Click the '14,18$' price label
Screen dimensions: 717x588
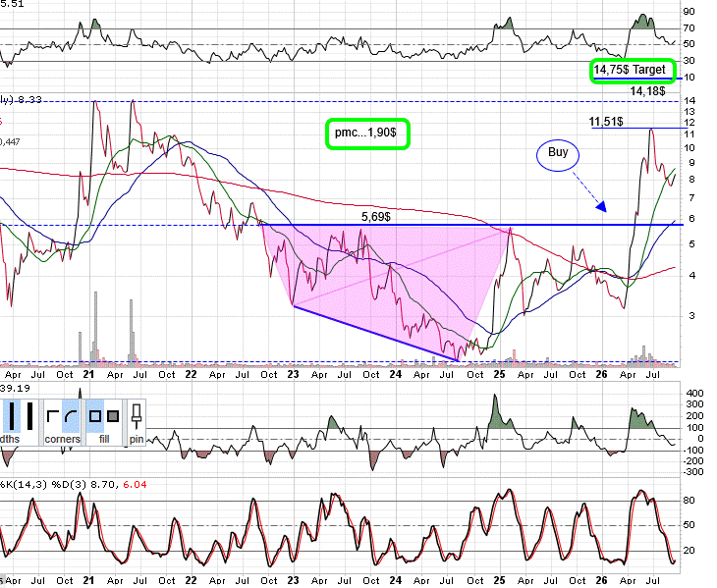tap(647, 91)
